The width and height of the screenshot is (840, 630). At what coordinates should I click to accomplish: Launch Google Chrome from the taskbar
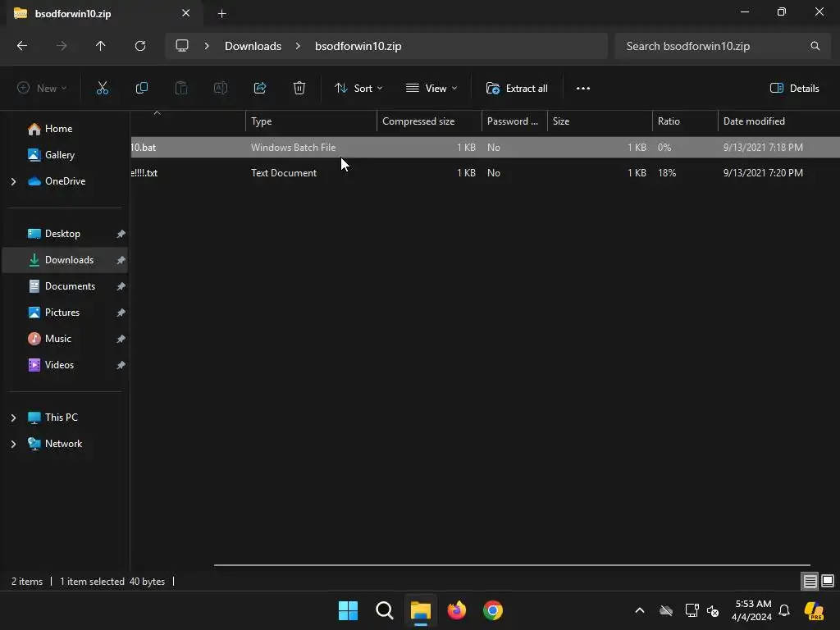click(x=493, y=610)
